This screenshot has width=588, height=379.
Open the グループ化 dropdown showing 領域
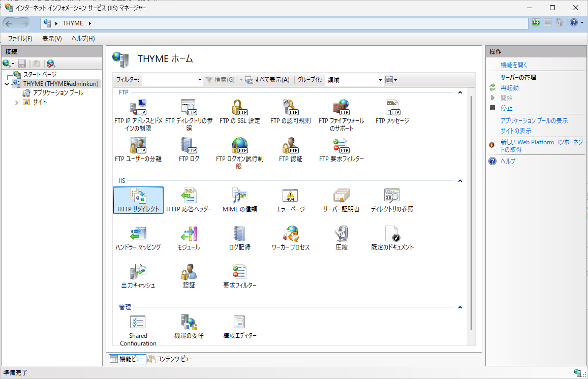point(380,80)
